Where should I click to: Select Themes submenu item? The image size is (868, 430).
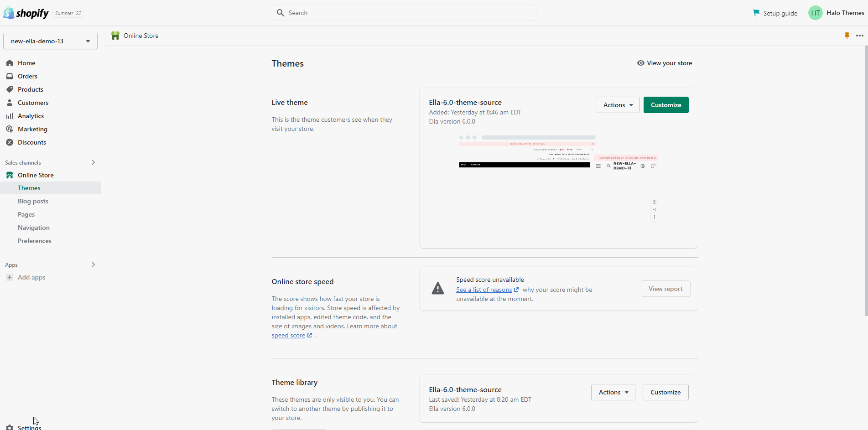pyautogui.click(x=51, y=188)
